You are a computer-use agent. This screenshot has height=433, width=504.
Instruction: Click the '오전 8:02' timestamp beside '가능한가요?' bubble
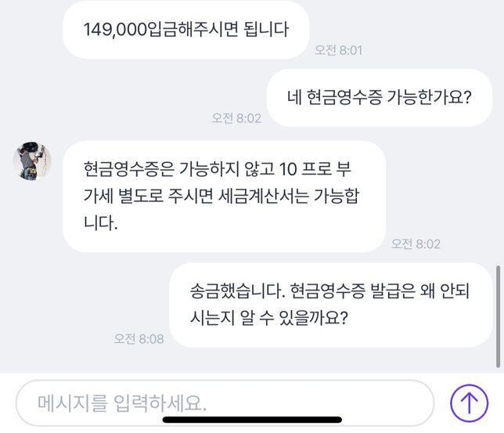click(x=236, y=118)
